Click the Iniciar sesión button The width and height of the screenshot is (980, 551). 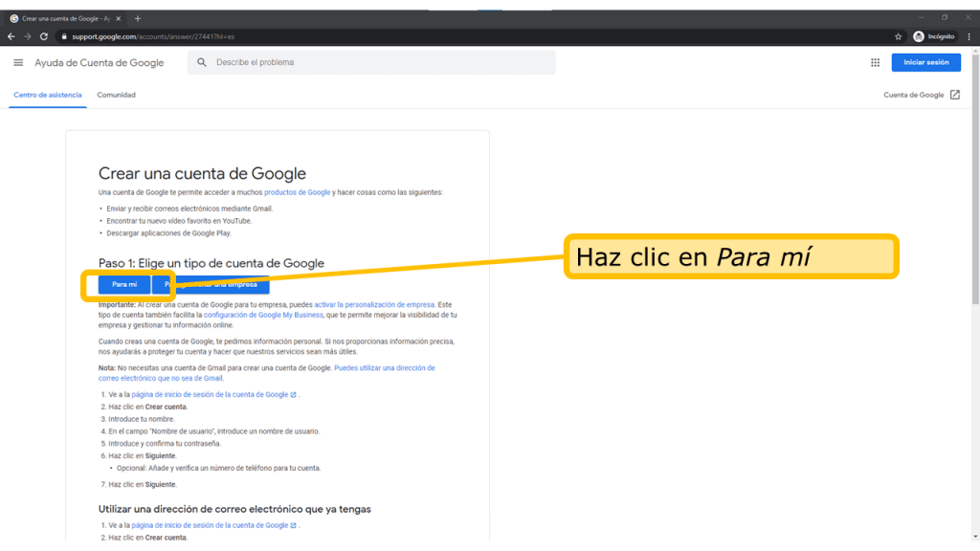(x=925, y=62)
